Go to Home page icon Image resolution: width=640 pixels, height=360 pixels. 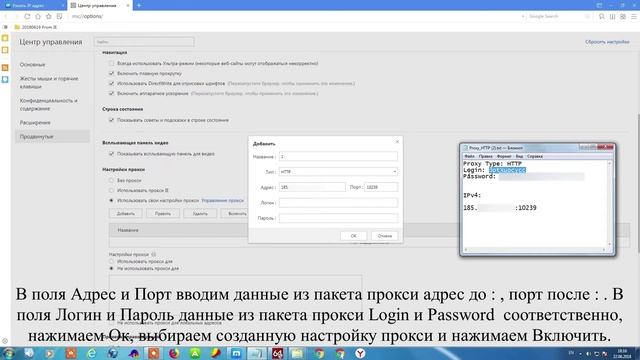pyautogui.click(x=38, y=16)
